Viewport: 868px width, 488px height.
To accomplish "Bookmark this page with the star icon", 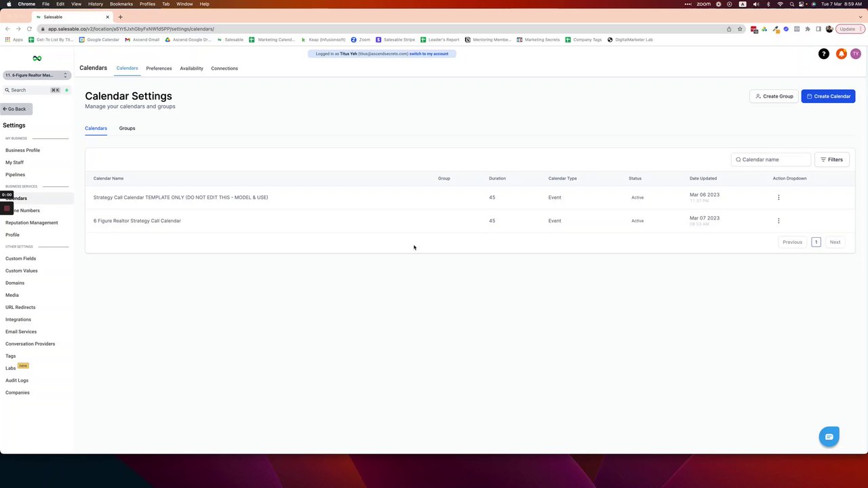I will pos(740,29).
